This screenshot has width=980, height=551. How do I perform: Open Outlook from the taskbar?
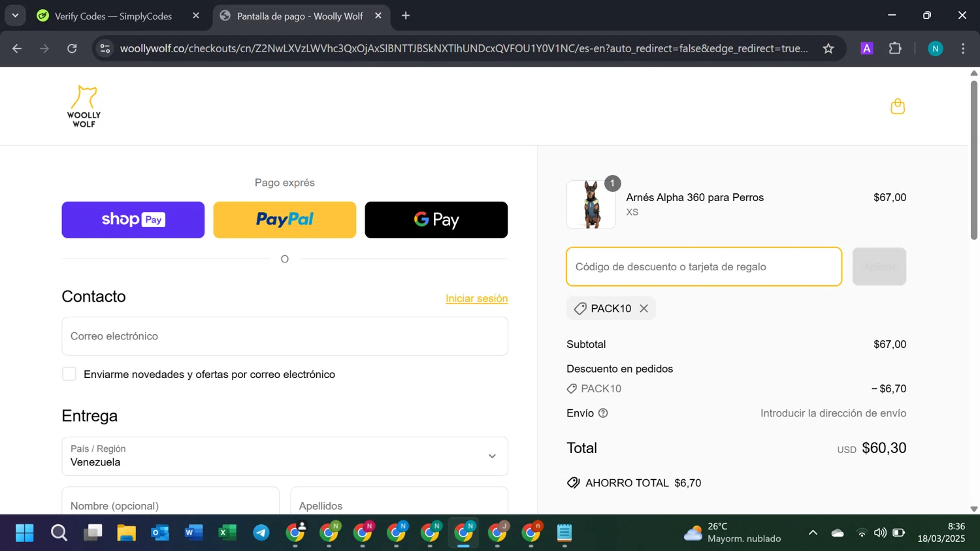pyautogui.click(x=160, y=533)
